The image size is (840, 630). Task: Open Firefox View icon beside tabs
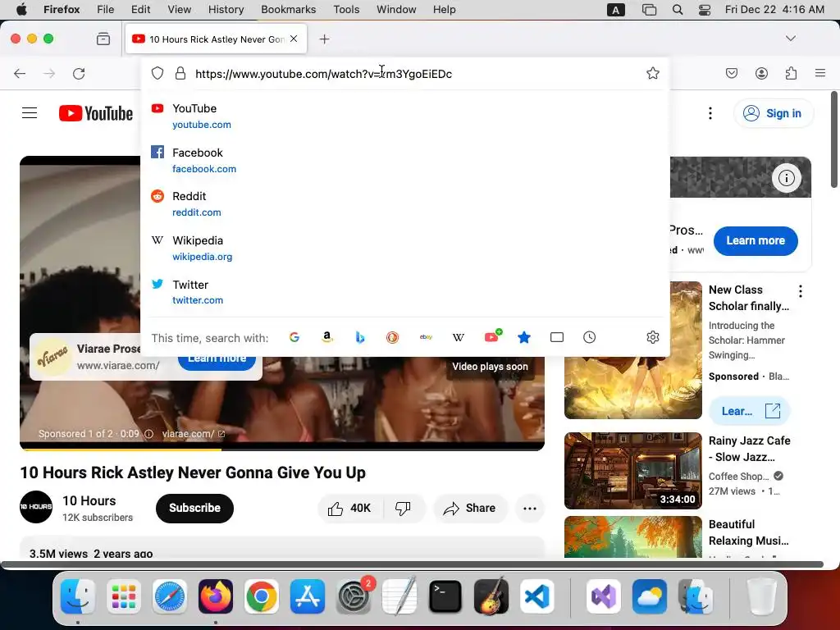click(103, 39)
